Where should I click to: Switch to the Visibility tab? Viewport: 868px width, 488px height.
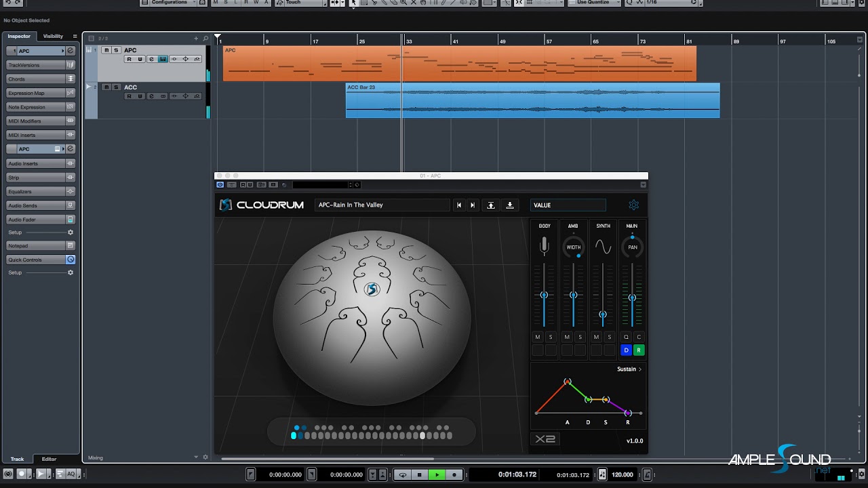pyautogui.click(x=53, y=36)
